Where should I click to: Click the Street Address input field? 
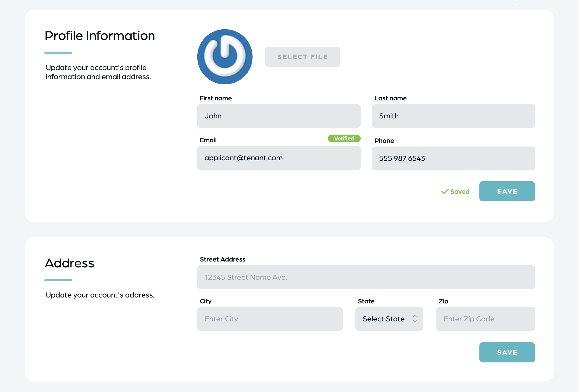pos(366,277)
